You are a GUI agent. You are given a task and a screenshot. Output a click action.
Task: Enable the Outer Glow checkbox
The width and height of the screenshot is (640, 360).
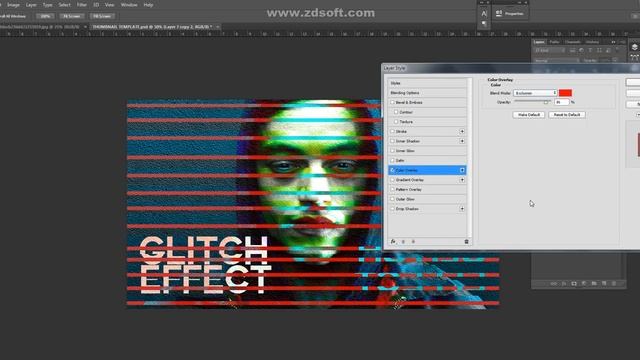[392, 199]
